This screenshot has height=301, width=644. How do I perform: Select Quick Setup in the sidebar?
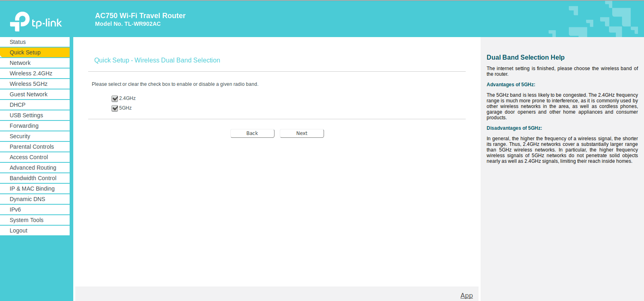[35, 52]
